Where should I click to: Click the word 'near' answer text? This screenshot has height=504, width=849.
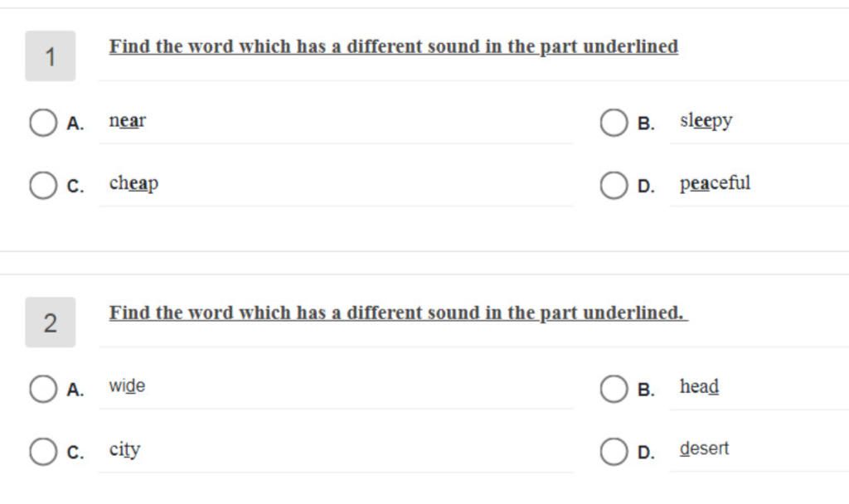[128, 121]
